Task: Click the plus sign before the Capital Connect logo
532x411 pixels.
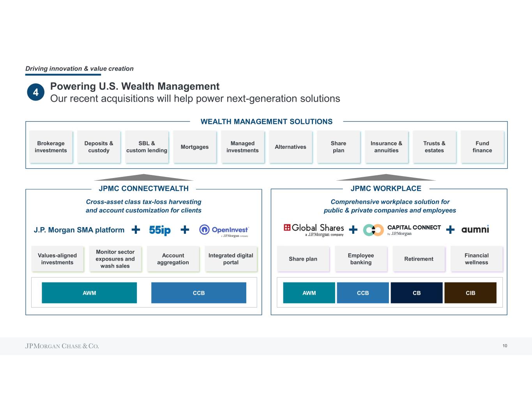Action: point(353,230)
